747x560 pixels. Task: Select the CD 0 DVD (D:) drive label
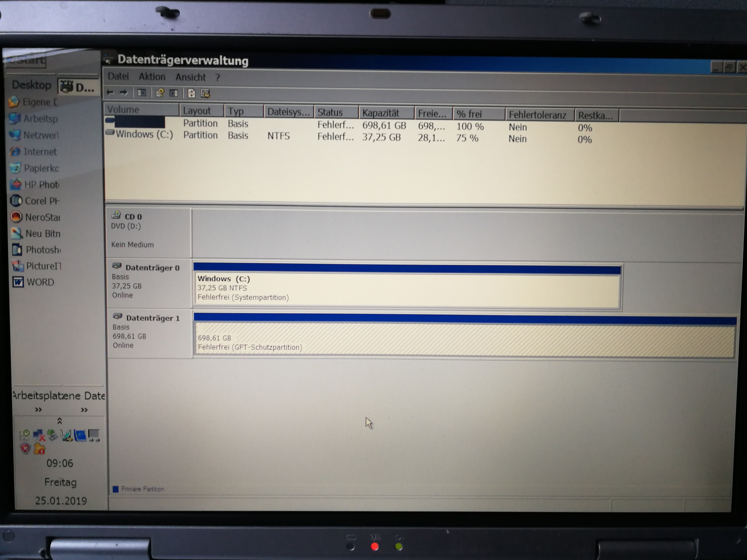click(x=149, y=233)
